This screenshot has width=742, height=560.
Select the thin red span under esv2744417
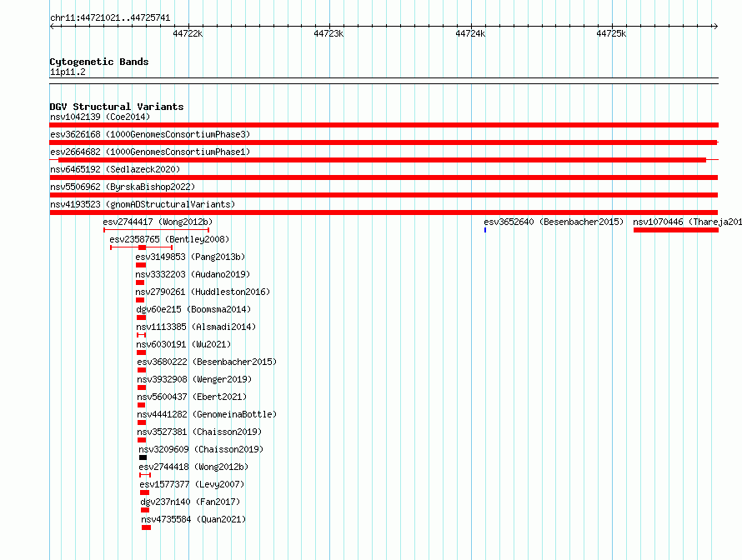click(x=157, y=230)
